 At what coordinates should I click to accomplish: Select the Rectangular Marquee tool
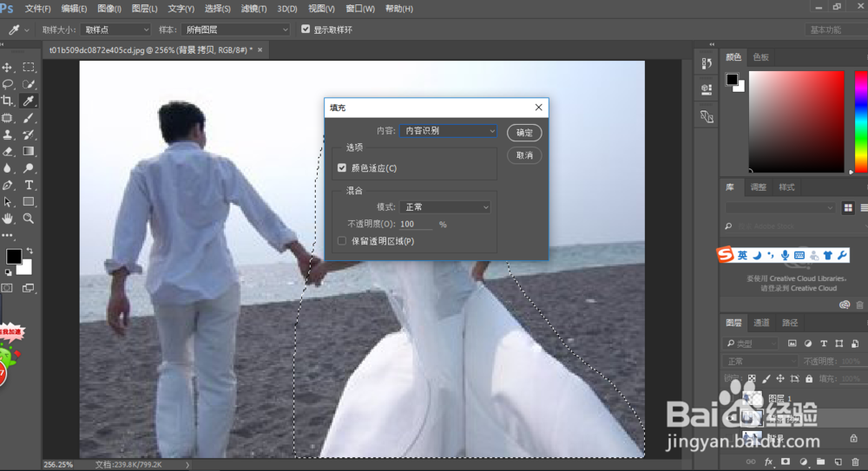(x=29, y=68)
